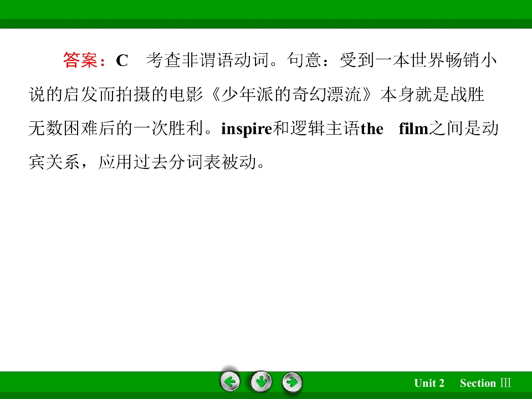Click the Section III footer label
The width and height of the screenshot is (532, 399).
click(485, 383)
